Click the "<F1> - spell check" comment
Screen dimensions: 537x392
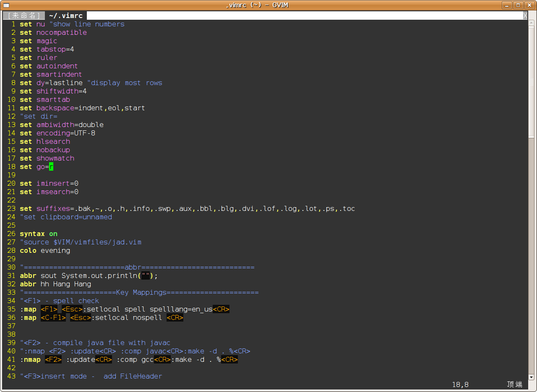[x=60, y=301]
